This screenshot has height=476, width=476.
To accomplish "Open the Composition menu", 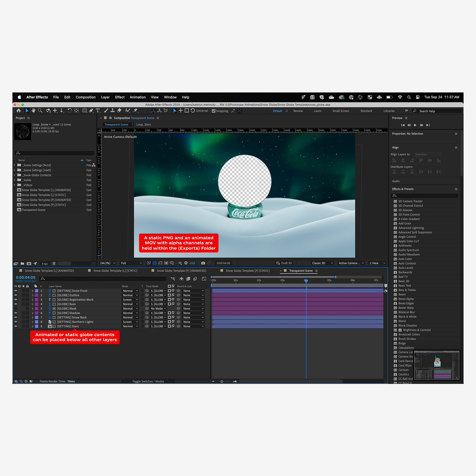I will (x=86, y=97).
